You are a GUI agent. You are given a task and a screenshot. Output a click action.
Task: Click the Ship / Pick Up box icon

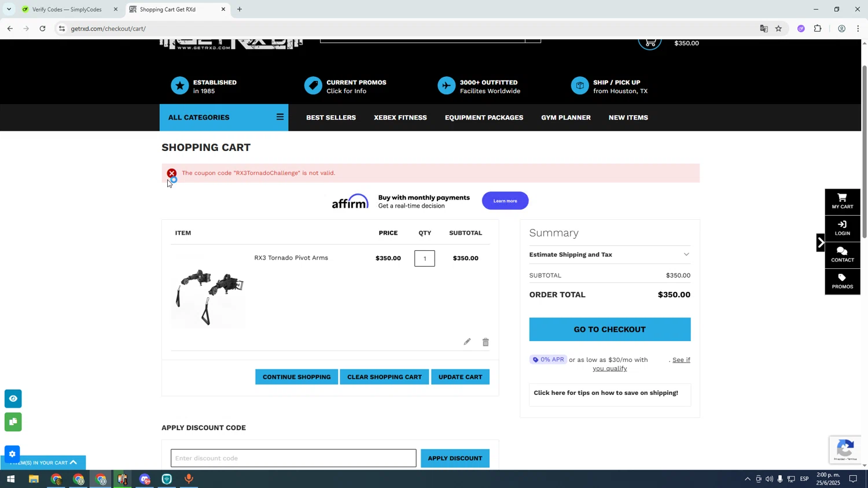point(580,86)
